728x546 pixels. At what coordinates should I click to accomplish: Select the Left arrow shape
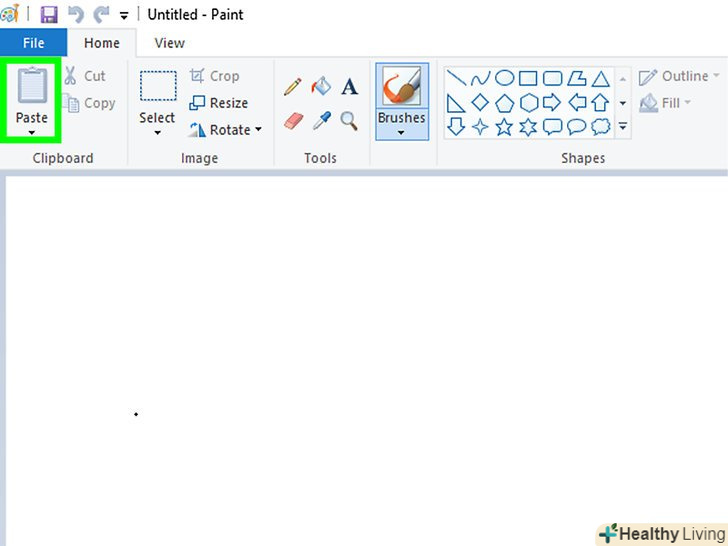577,103
